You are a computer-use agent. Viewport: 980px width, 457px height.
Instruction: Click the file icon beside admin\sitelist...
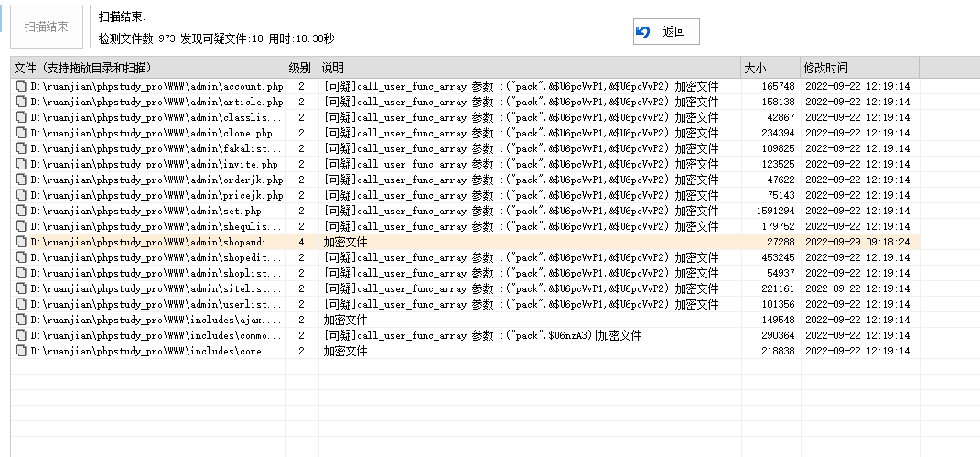click(21, 288)
